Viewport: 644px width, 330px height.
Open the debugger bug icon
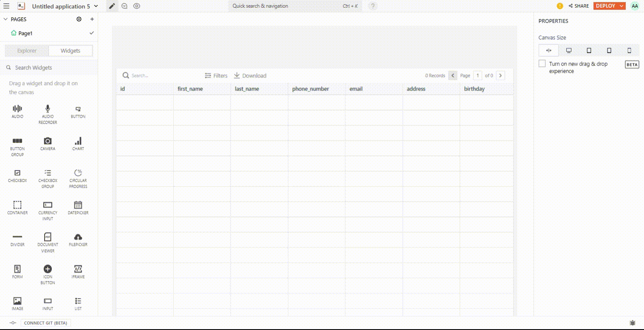pos(633,323)
